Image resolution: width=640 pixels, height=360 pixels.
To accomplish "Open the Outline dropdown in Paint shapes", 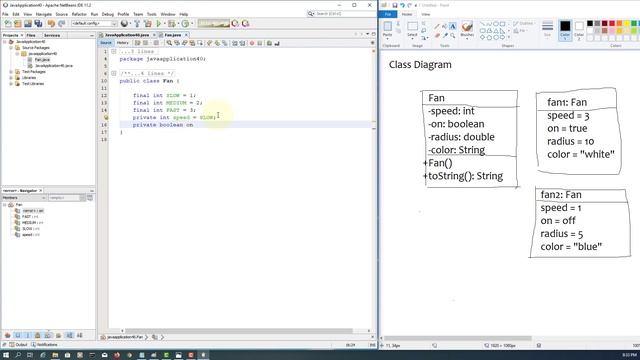I will click(x=524, y=24).
